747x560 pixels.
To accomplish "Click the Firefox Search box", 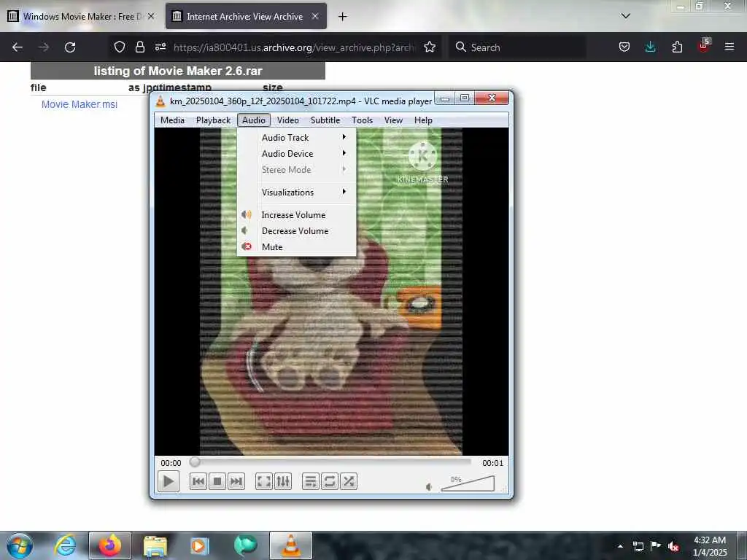I will pyautogui.click(x=517, y=47).
